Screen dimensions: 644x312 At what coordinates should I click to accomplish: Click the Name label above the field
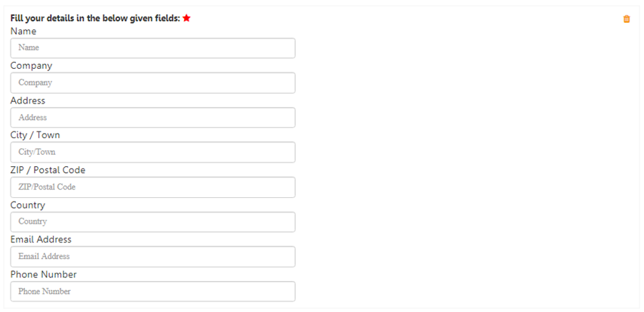click(23, 32)
